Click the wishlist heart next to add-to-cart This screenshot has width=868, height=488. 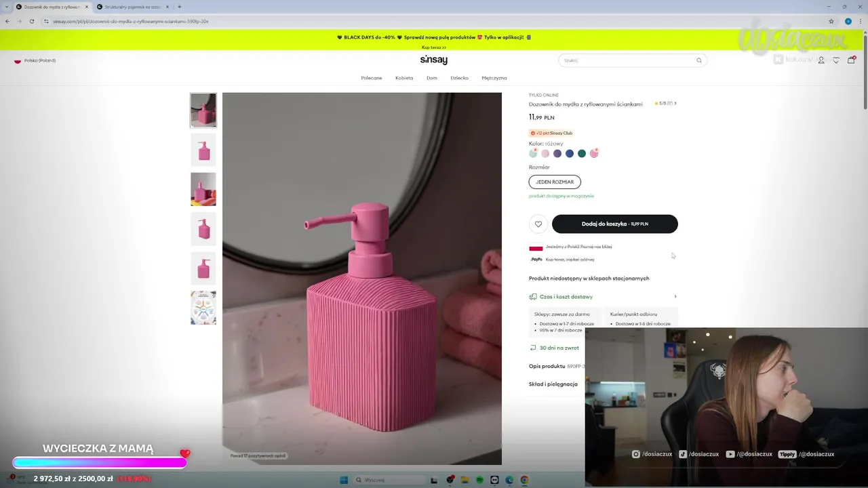pos(538,224)
